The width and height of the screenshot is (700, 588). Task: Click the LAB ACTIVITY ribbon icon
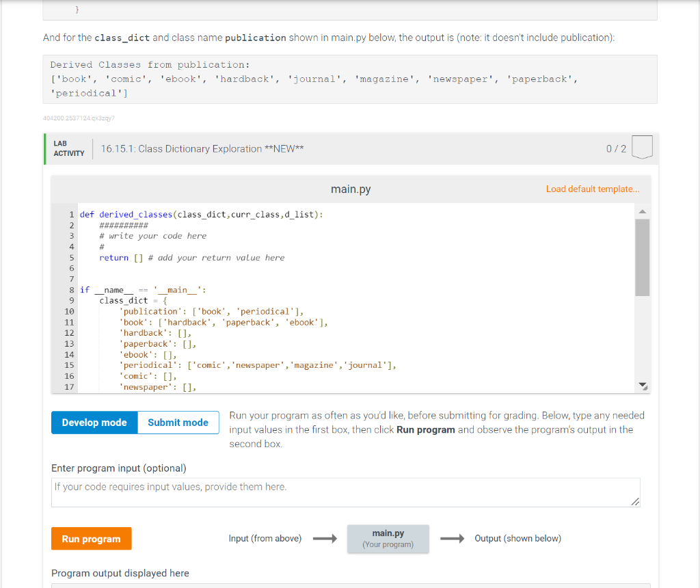pos(68,148)
